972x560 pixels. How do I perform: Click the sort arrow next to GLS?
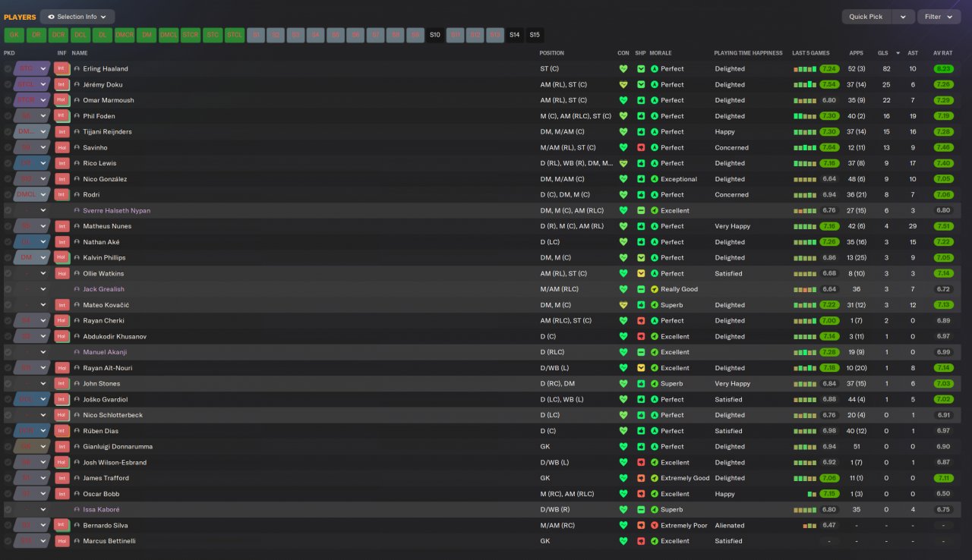[x=898, y=53]
